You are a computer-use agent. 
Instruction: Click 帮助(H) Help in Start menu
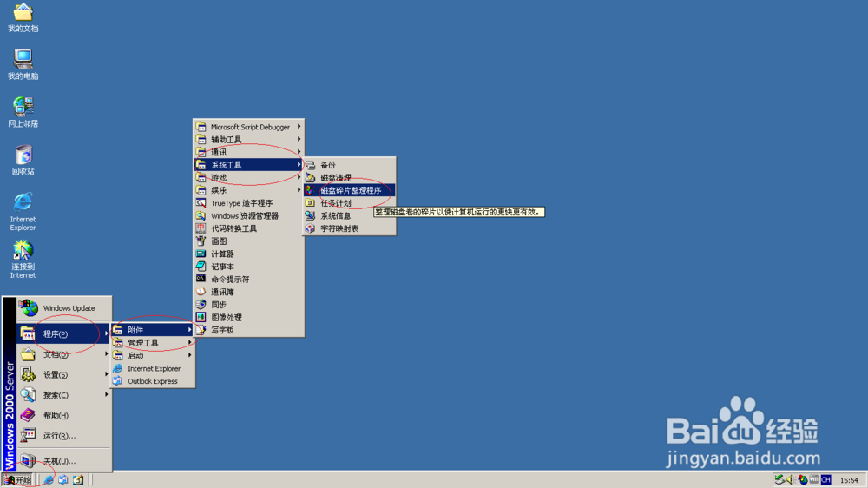click(64, 415)
